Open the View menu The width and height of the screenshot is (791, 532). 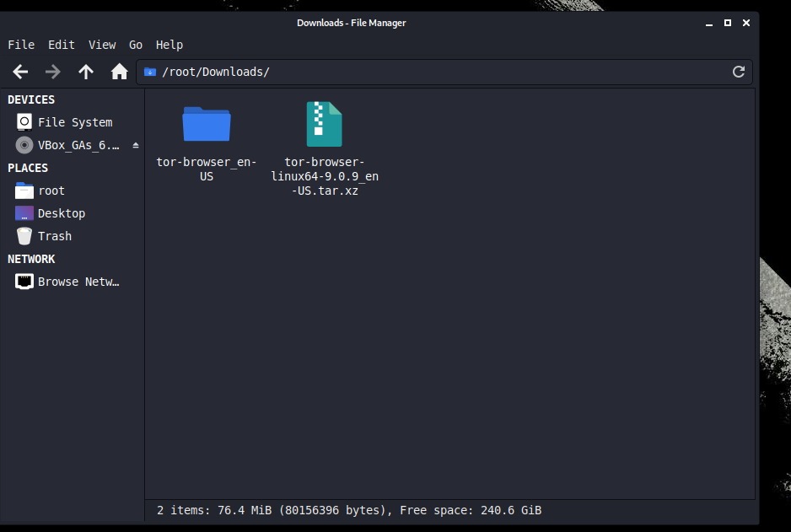coord(102,45)
